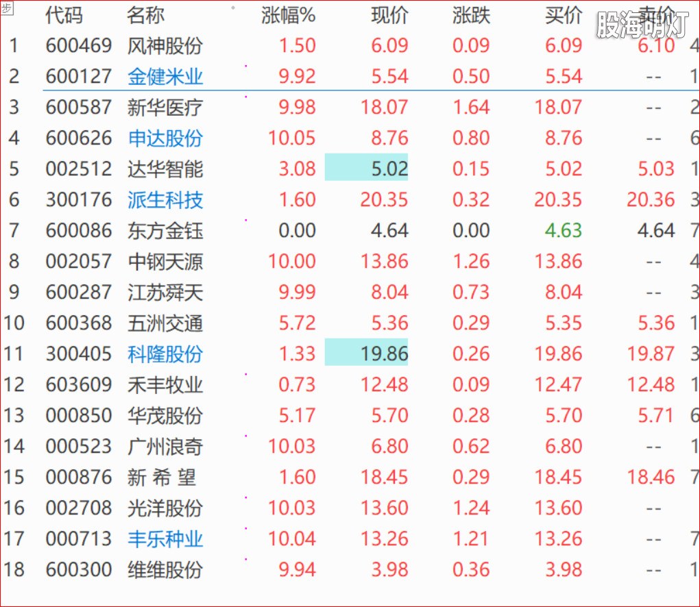Click stock code 600300
The width and height of the screenshot is (700, 607).
coord(79,569)
